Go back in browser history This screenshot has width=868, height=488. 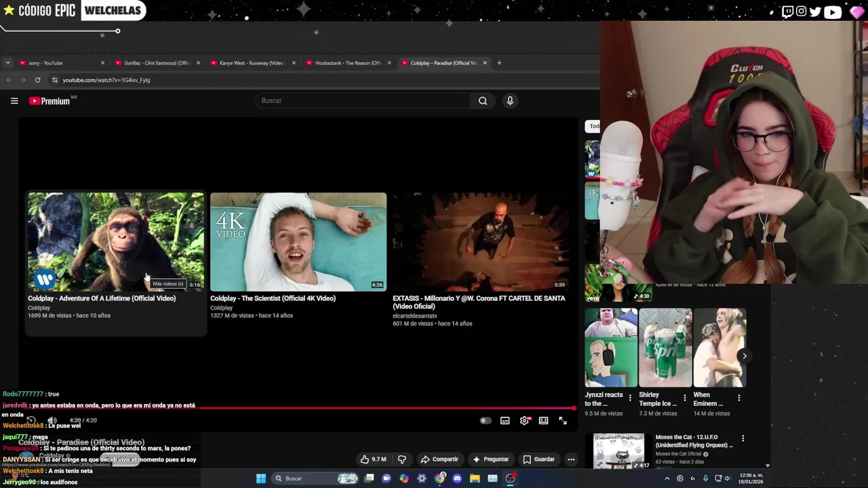click(x=9, y=80)
